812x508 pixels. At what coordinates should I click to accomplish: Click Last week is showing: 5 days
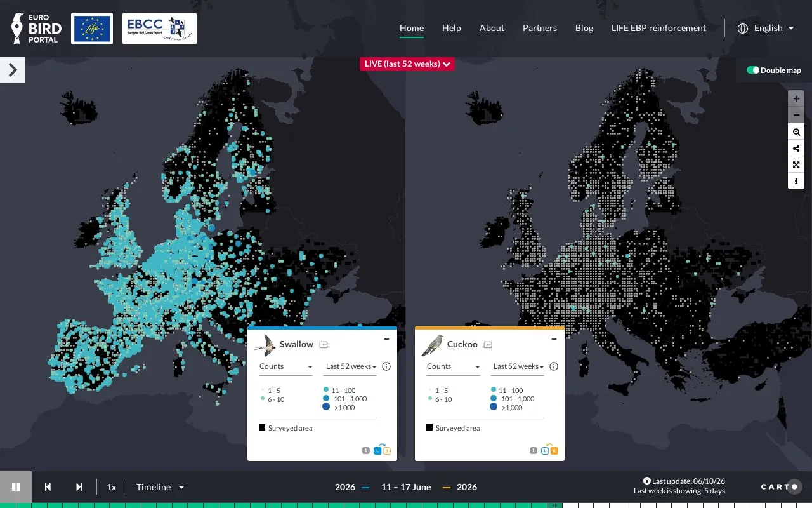[x=679, y=491]
